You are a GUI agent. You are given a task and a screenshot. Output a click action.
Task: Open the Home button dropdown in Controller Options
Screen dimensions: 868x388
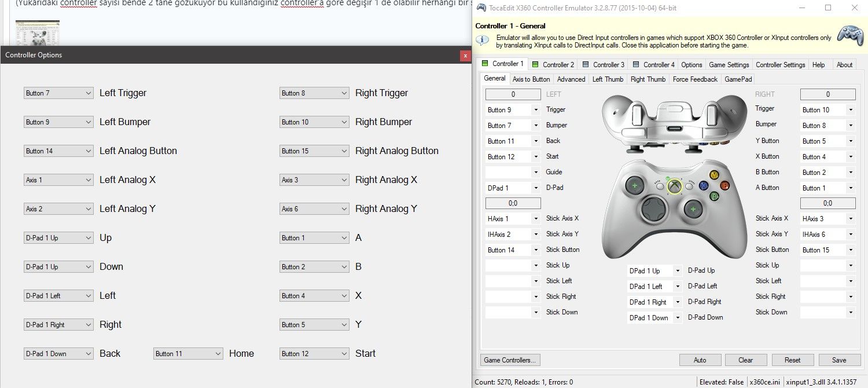click(188, 353)
